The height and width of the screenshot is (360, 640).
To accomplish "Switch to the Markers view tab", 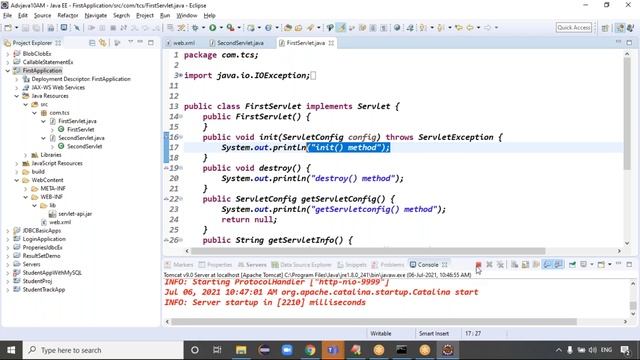I will [179, 265].
